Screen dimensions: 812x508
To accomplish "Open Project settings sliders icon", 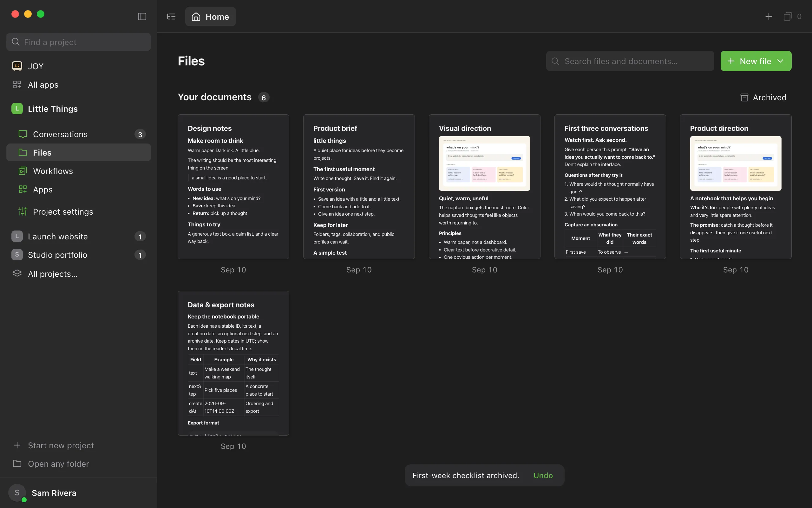I will [x=23, y=212].
